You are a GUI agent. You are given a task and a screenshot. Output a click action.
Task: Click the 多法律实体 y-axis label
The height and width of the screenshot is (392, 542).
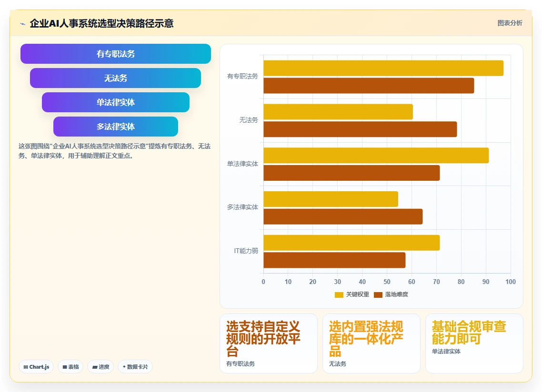point(242,207)
